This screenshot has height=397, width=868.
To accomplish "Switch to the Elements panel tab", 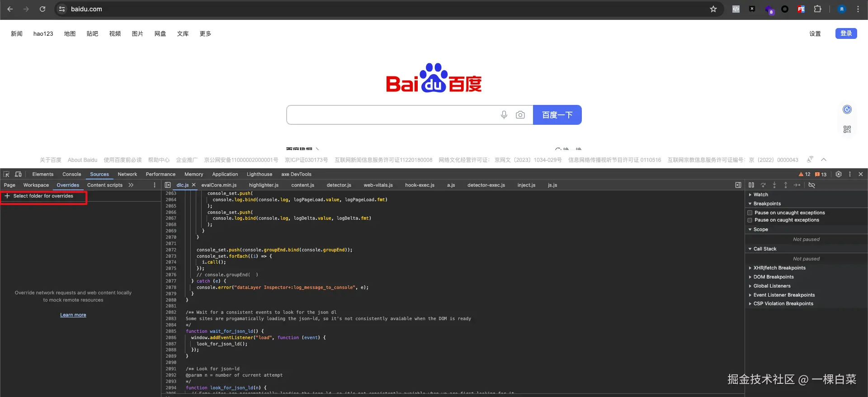I will pyautogui.click(x=43, y=174).
